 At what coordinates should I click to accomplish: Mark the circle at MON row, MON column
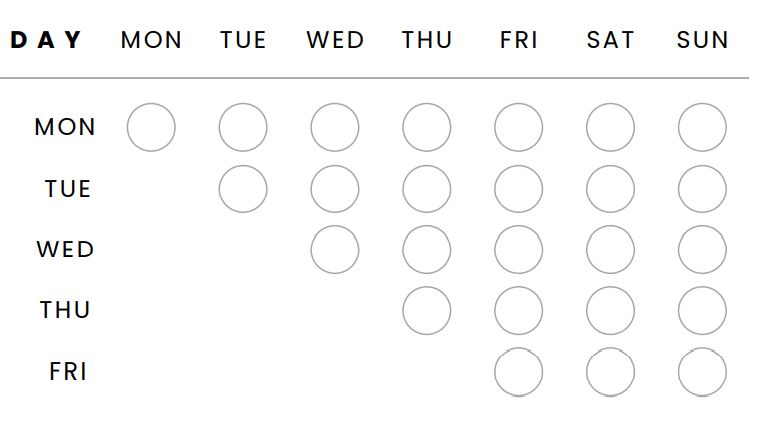click(151, 127)
